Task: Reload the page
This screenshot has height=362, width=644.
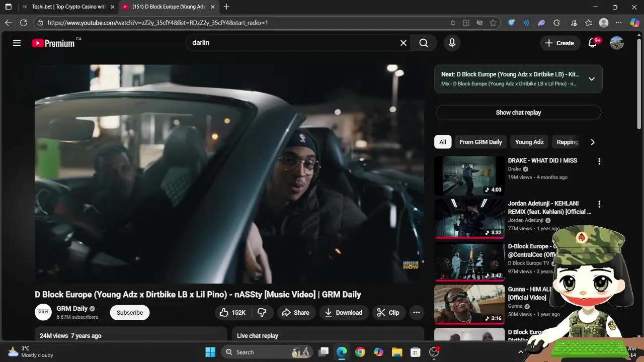Action: 23,23
